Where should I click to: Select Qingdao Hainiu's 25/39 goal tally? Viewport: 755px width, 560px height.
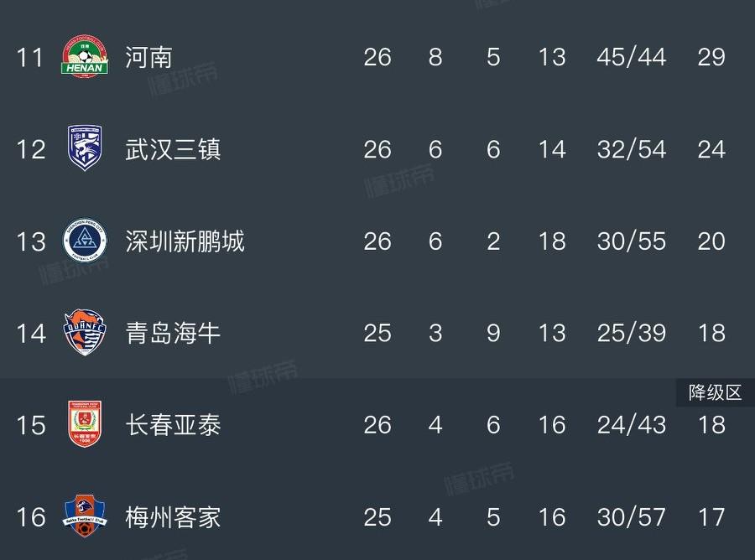[x=631, y=333]
